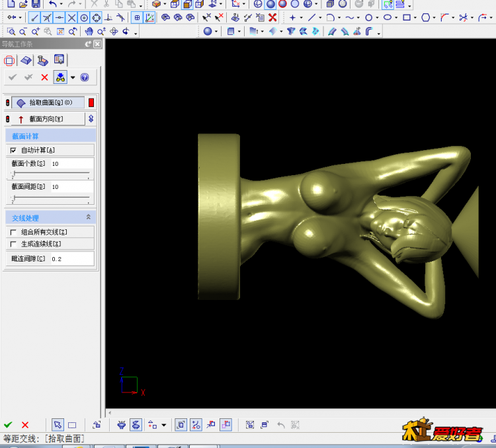Click the 截面个数 slider track
The height and width of the screenshot is (448, 496).
51,172
